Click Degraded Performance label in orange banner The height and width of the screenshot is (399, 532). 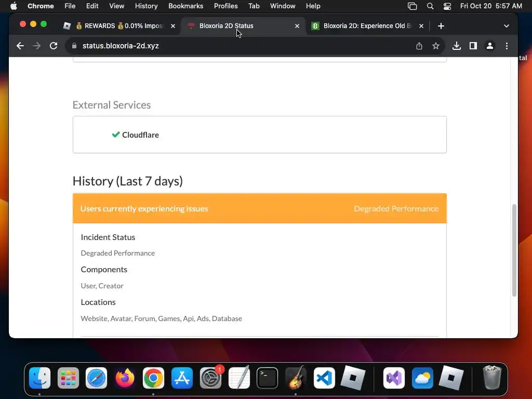(x=396, y=209)
